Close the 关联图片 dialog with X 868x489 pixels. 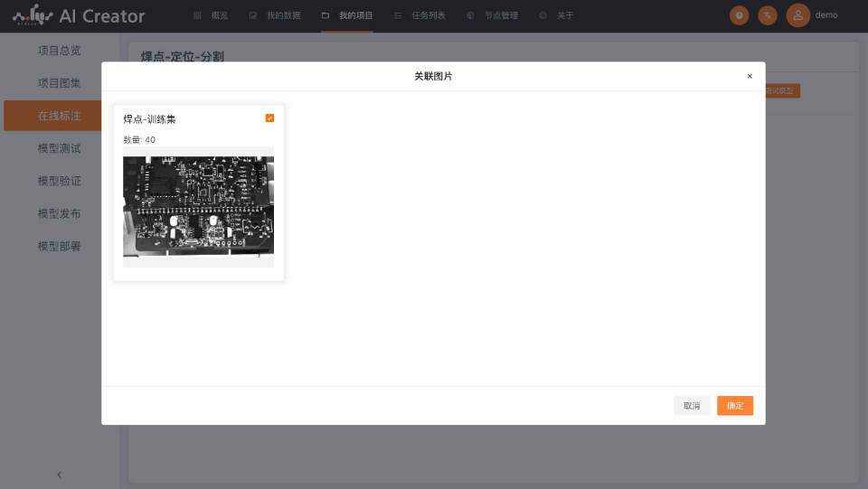(750, 77)
